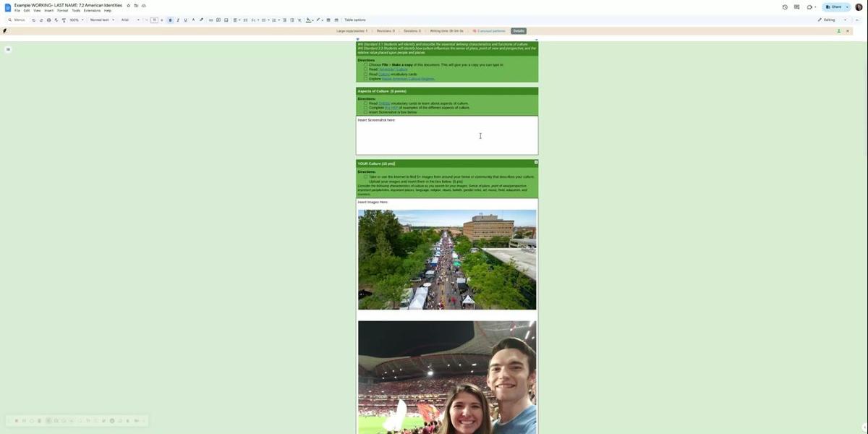Viewport: 868px width, 434px height.
Task: Check the 'Make a copy' checkbox
Action: [x=366, y=64]
